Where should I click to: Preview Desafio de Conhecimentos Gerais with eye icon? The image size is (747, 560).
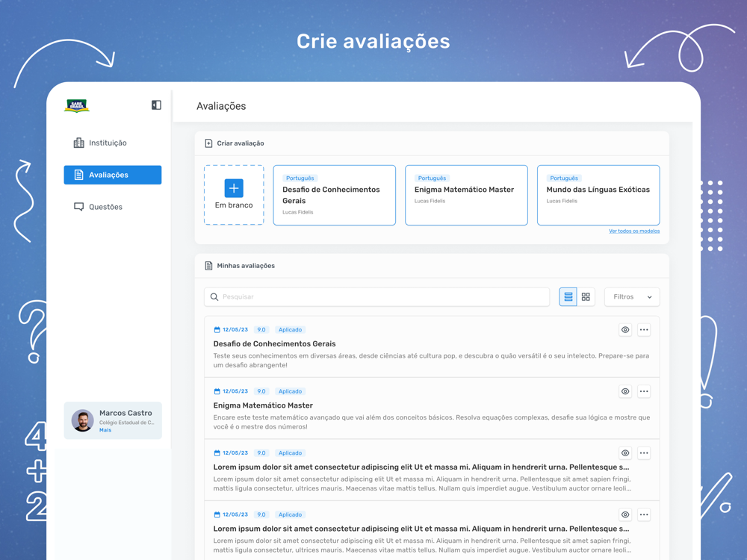tap(625, 329)
